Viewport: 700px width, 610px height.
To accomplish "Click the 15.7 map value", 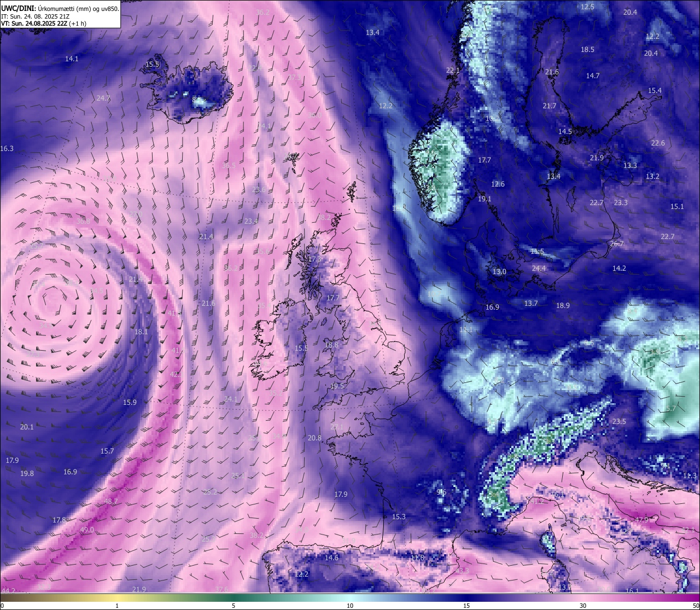I will [x=107, y=451].
